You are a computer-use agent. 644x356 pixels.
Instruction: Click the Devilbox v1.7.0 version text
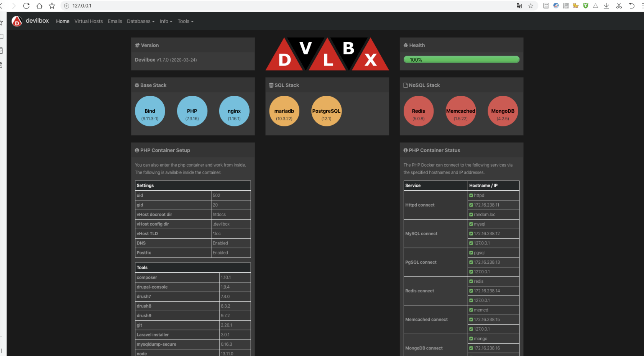click(x=166, y=60)
